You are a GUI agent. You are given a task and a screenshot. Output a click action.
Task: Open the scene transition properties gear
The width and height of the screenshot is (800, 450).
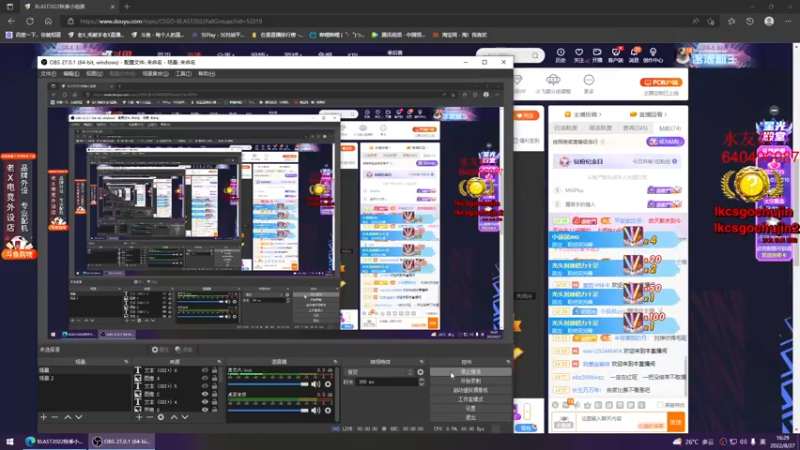[420, 372]
